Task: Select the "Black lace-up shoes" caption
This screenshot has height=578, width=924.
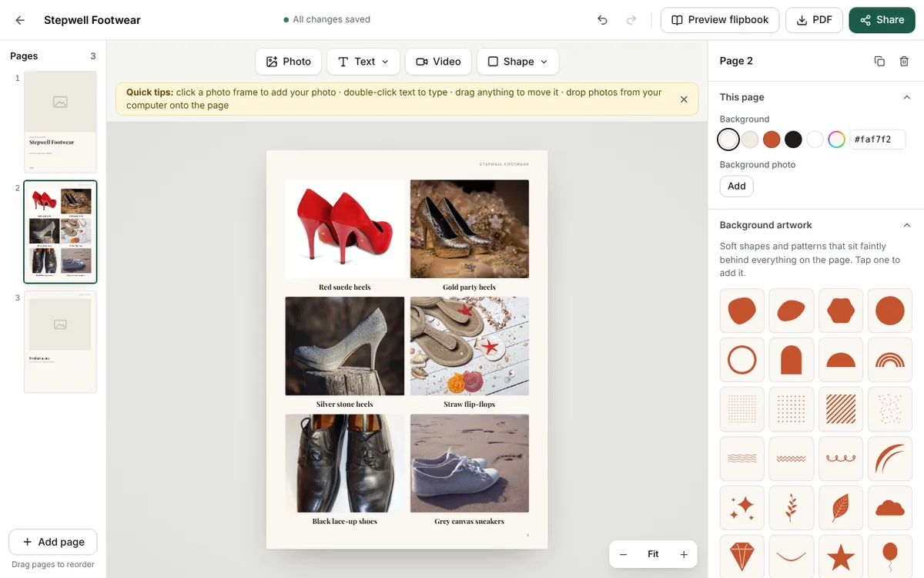Action: click(x=345, y=521)
